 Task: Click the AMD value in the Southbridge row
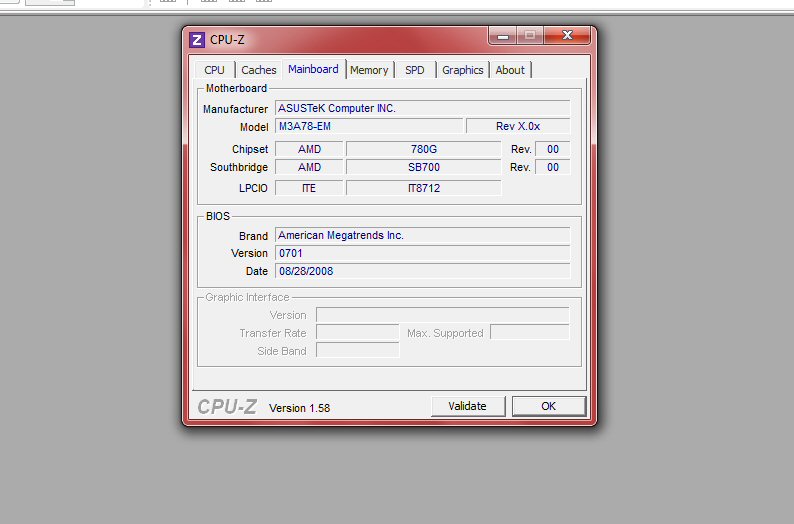pyautogui.click(x=309, y=167)
